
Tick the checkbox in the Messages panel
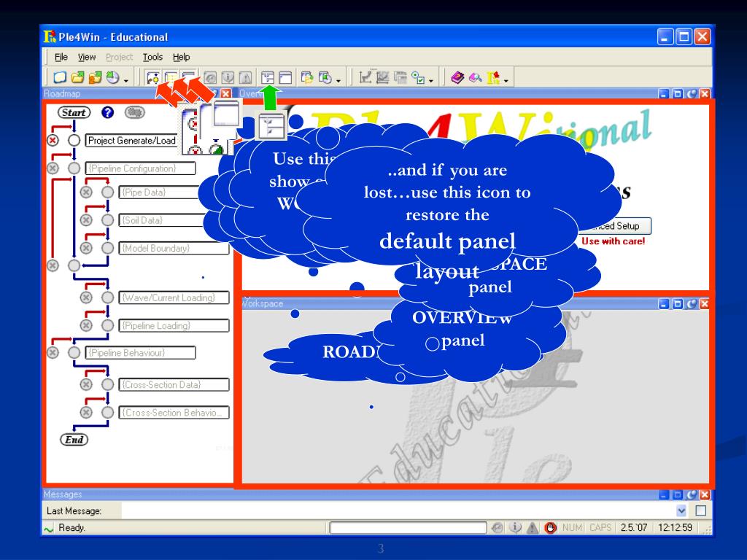(701, 510)
